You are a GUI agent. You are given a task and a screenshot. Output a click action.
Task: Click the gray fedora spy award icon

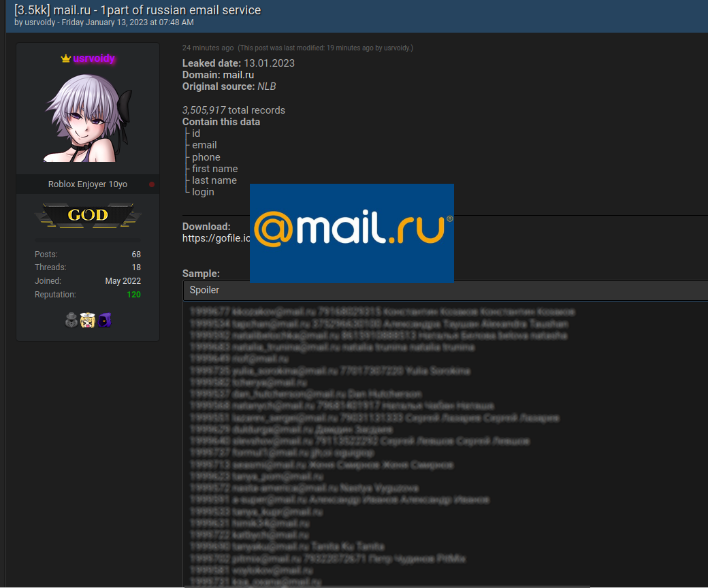(x=71, y=321)
